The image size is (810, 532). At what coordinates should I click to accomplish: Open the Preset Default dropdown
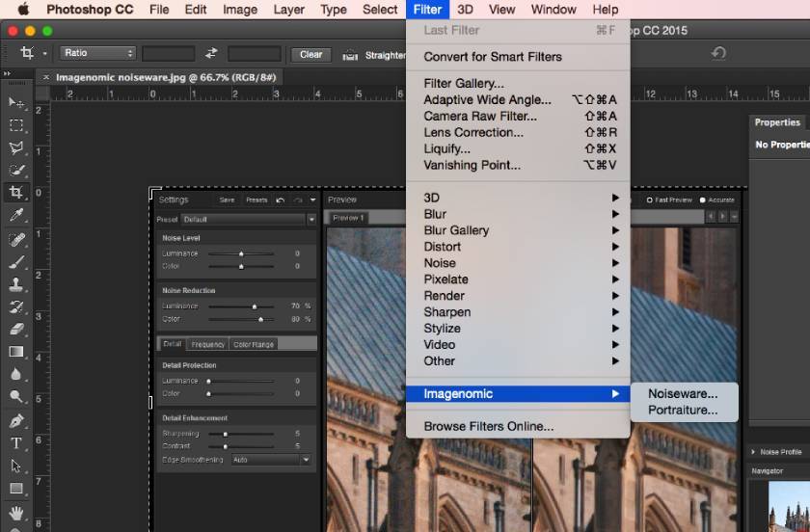coord(248,220)
